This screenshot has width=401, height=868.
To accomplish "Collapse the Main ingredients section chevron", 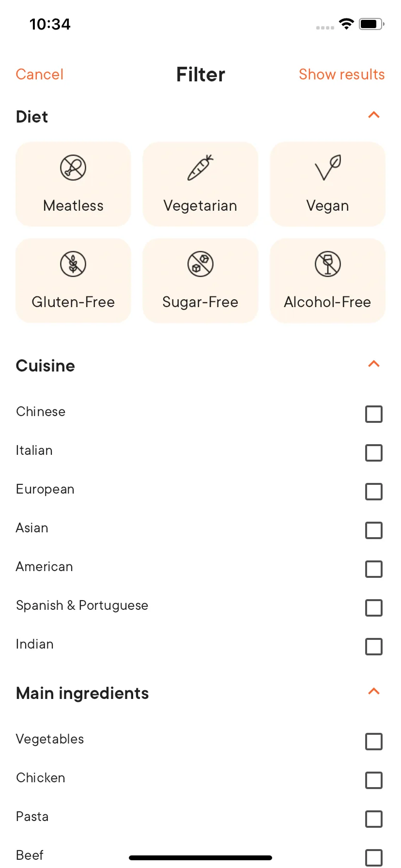I will pyautogui.click(x=374, y=691).
